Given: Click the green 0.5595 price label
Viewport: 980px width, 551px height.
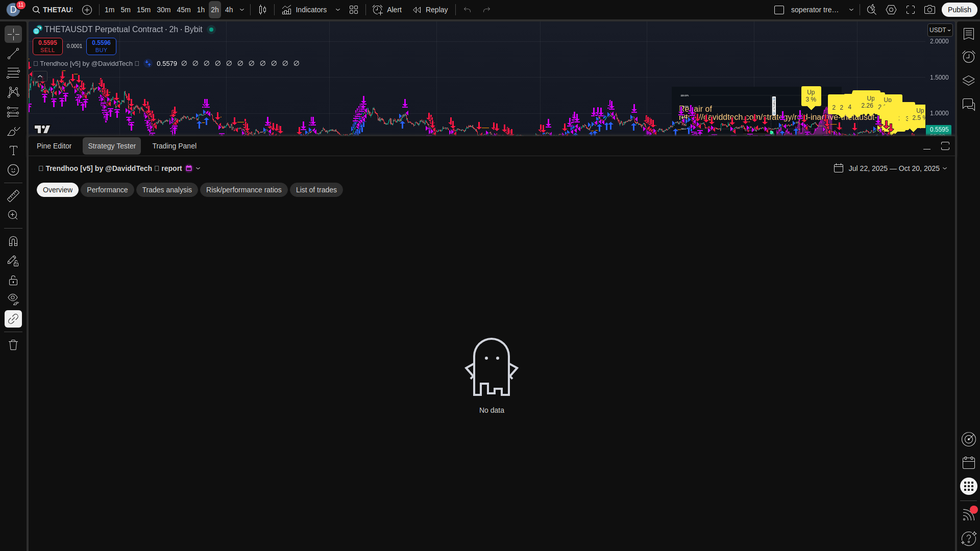Looking at the screenshot, I should point(939,130).
